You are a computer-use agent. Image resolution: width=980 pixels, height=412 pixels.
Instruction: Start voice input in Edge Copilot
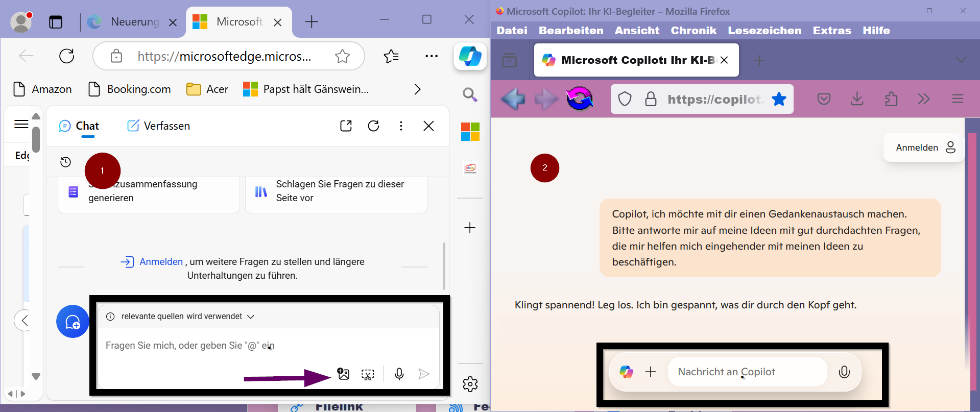pyautogui.click(x=399, y=374)
